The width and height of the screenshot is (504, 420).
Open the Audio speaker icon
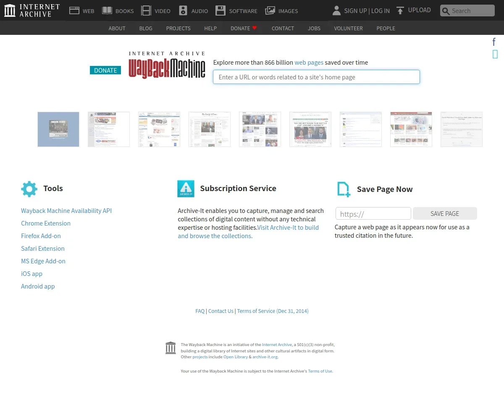183,10
